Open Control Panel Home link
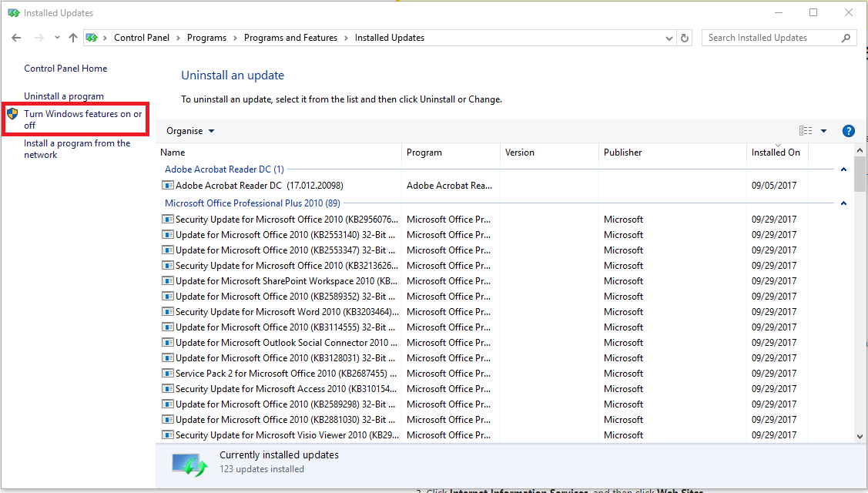Screen dimensions: 868x493 pyautogui.click(x=65, y=68)
